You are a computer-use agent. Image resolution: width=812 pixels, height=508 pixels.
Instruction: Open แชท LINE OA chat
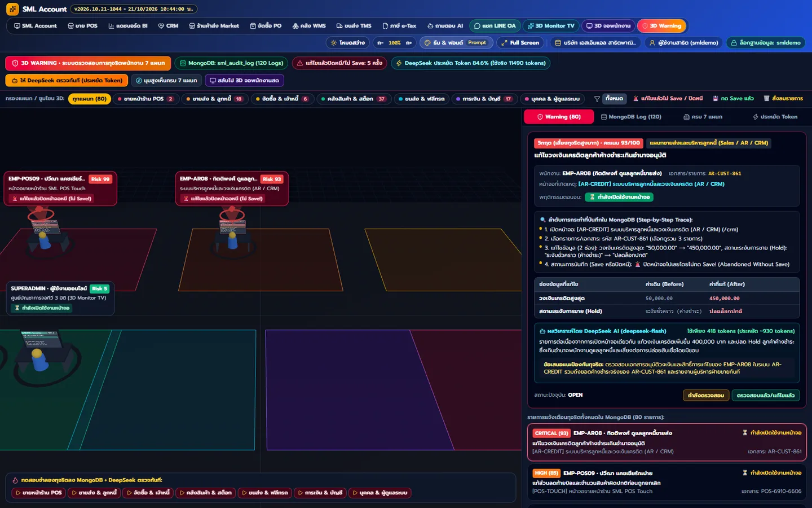tap(495, 26)
